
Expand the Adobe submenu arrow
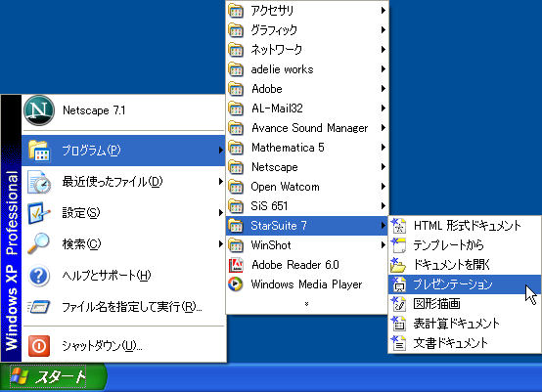tap(383, 89)
